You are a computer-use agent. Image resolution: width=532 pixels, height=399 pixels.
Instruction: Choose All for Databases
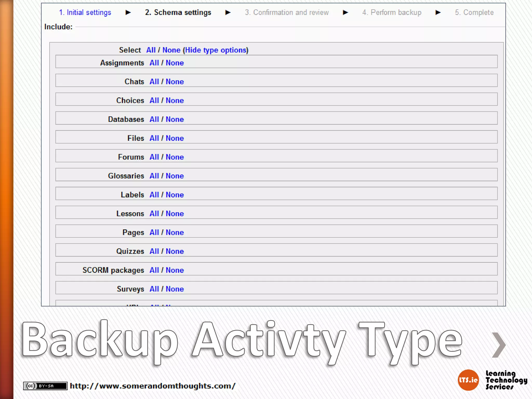point(154,119)
